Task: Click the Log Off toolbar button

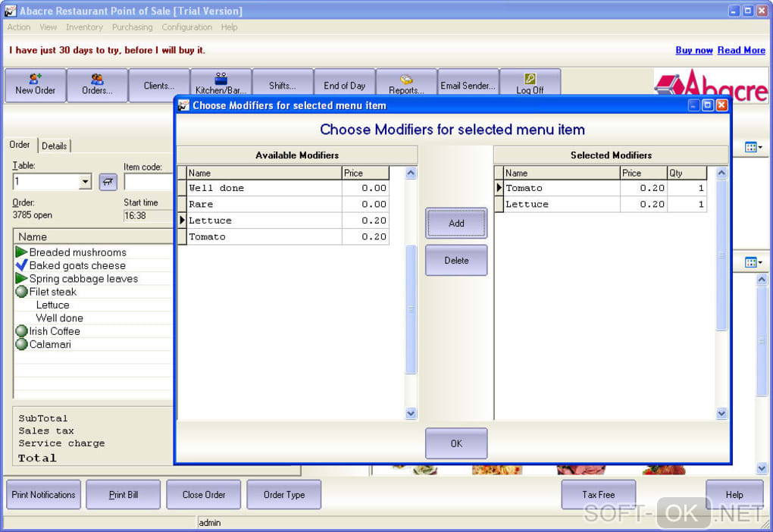Action: (x=530, y=83)
